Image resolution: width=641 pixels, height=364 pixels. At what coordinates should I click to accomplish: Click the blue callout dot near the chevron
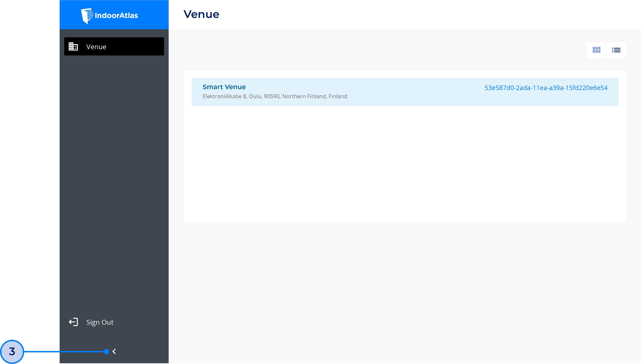(x=107, y=351)
